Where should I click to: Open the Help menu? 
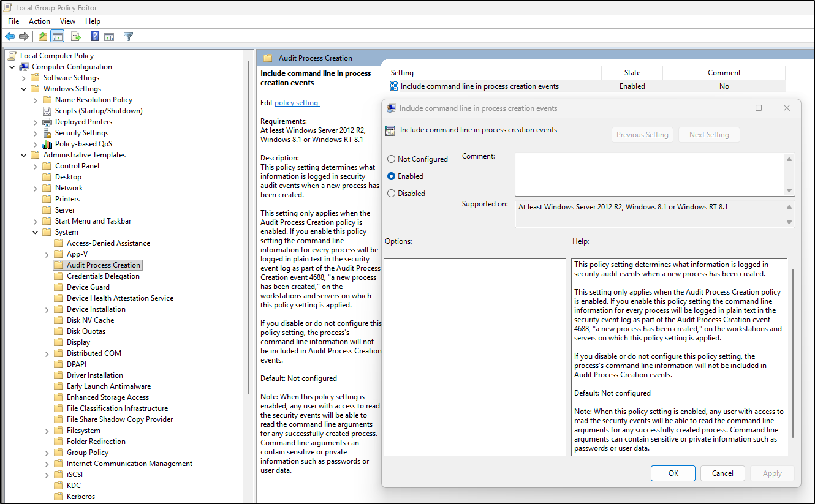click(93, 21)
